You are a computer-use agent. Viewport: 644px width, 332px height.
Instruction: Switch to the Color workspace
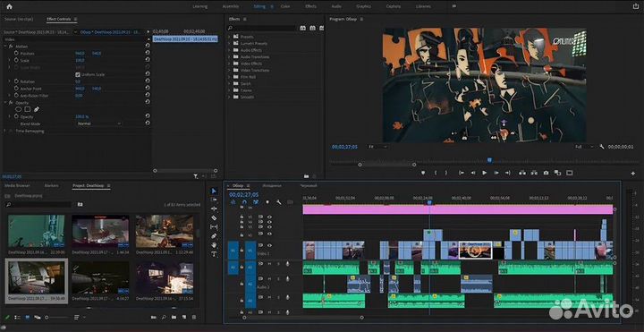[x=285, y=6]
